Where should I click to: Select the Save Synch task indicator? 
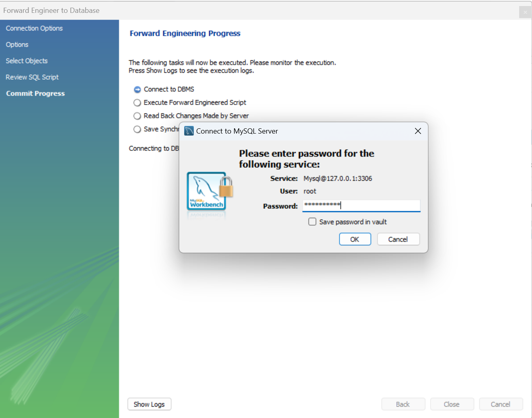click(137, 129)
